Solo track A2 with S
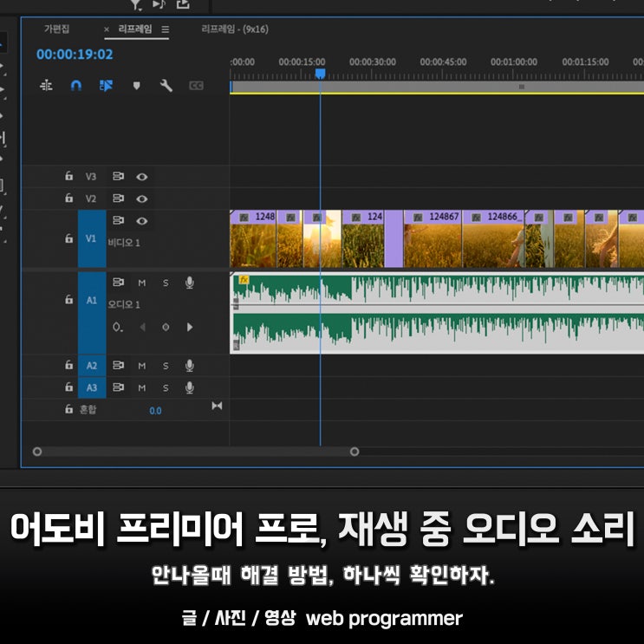644x644 pixels. pyautogui.click(x=166, y=366)
